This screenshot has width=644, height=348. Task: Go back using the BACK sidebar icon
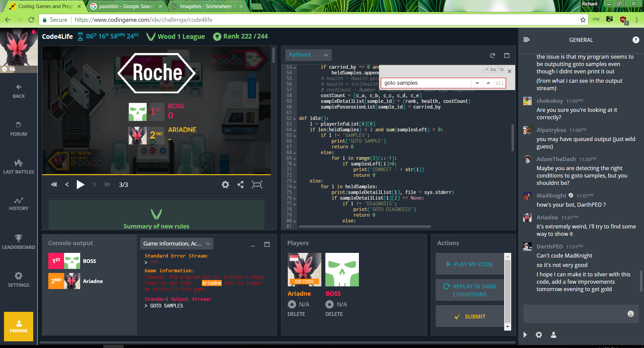[19, 91]
